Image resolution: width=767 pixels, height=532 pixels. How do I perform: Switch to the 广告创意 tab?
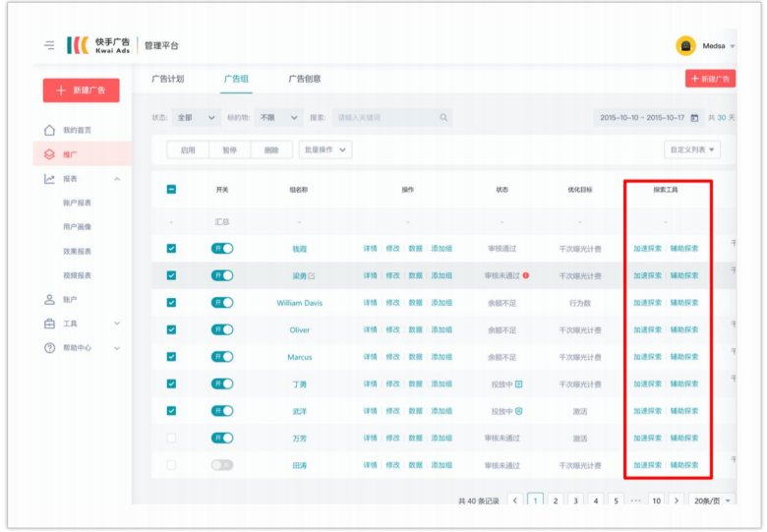point(304,79)
